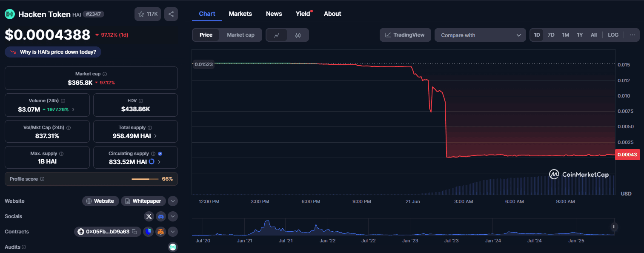This screenshot has height=253, width=644.
Task: Click the Ethereum logo on the contract address
Action: (x=80, y=232)
